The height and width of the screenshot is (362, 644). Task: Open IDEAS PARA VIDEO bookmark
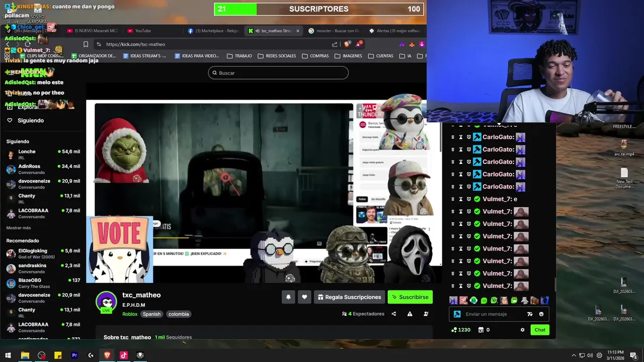197,56
